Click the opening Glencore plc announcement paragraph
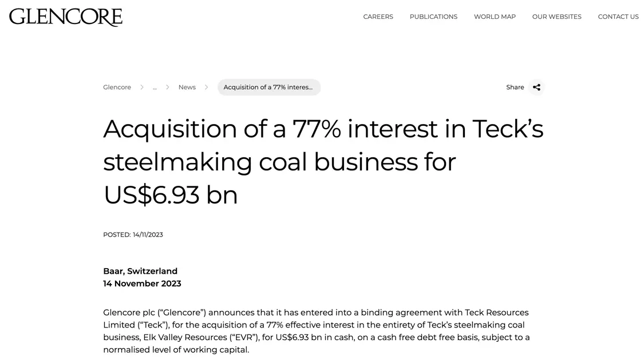This screenshot has height=359, width=644. click(316, 331)
